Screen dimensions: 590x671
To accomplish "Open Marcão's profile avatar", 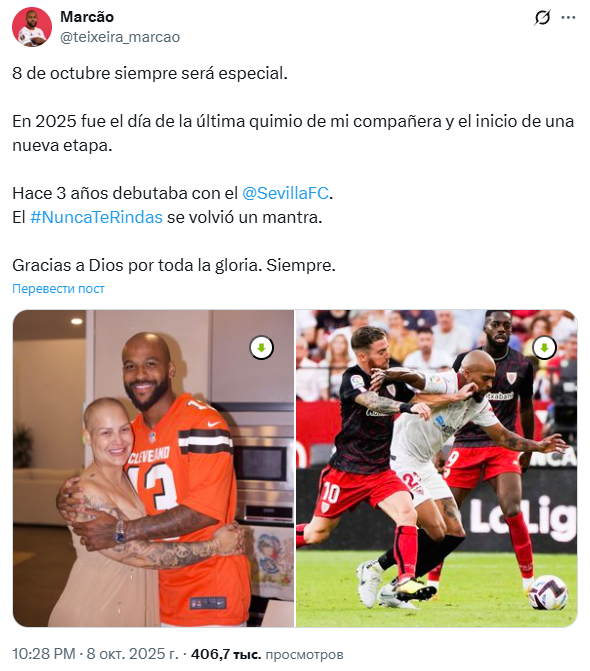I will coord(32,27).
